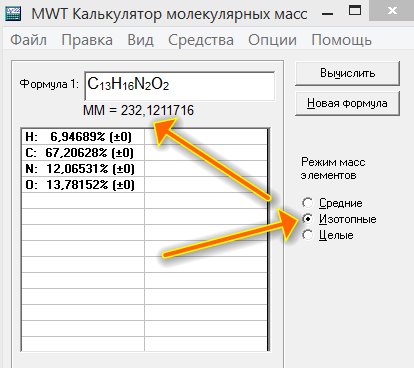Select the H: 6,94689% row
The image size is (414, 368).
pos(83,137)
